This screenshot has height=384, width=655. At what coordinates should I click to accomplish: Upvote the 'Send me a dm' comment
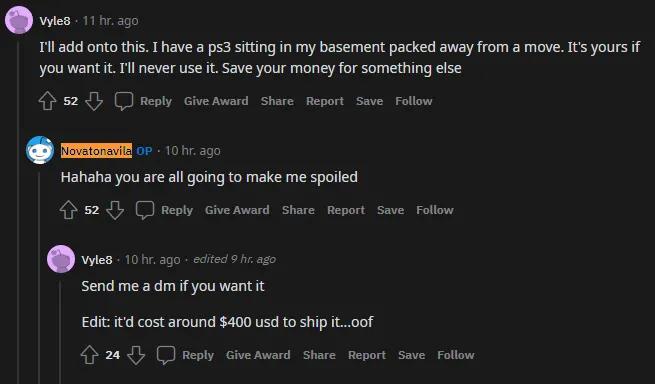click(89, 355)
